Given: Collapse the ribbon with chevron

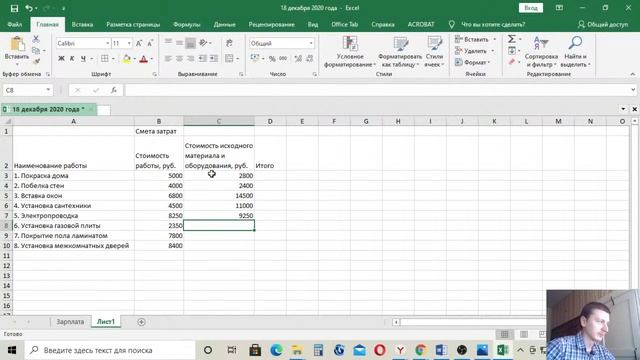Looking at the screenshot, I should (x=633, y=74).
